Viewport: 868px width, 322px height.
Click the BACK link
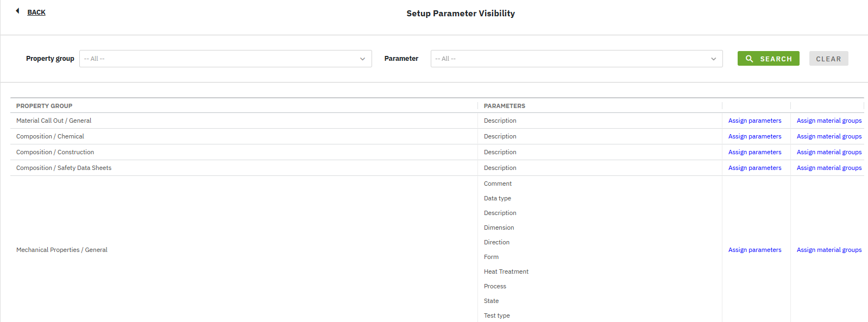click(x=36, y=12)
